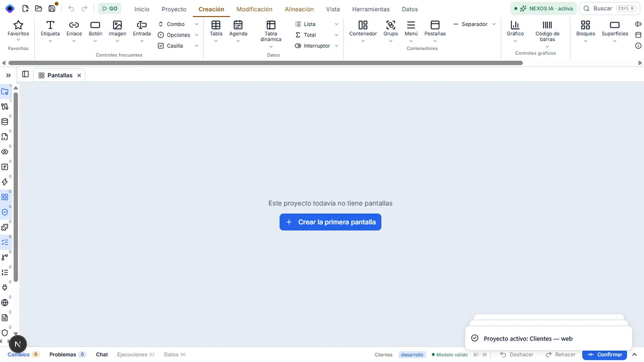Click Crear la primera pantalla button
This screenshot has width=644, height=362.
[331, 222]
